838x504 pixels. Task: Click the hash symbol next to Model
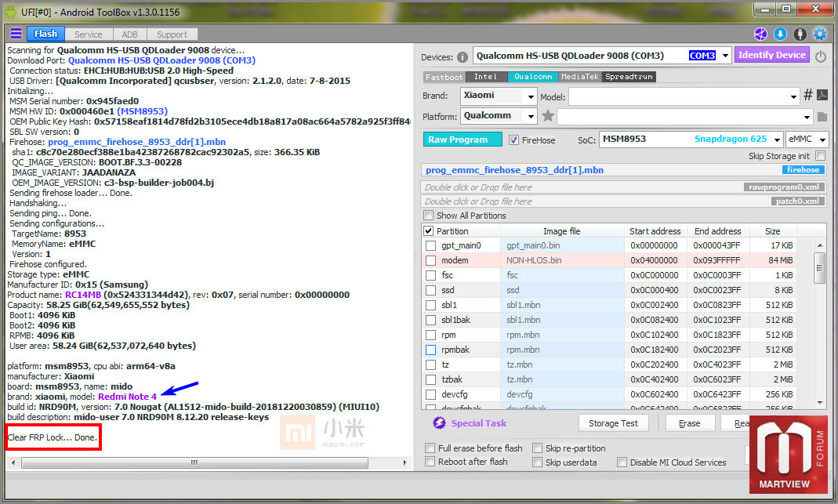808,95
